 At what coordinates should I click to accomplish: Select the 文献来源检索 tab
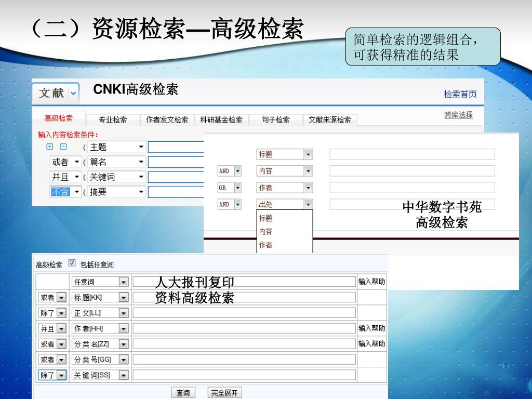[330, 120]
